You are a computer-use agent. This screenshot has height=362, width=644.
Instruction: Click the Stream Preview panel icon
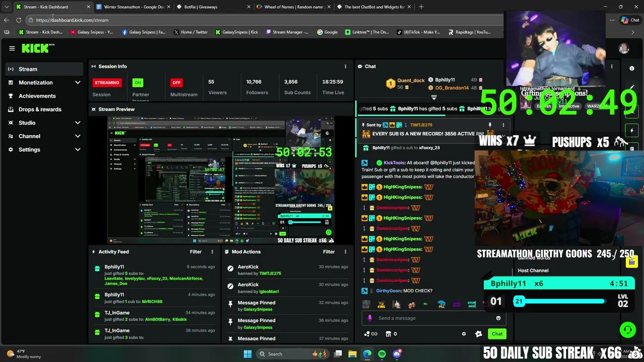pyautogui.click(x=94, y=109)
